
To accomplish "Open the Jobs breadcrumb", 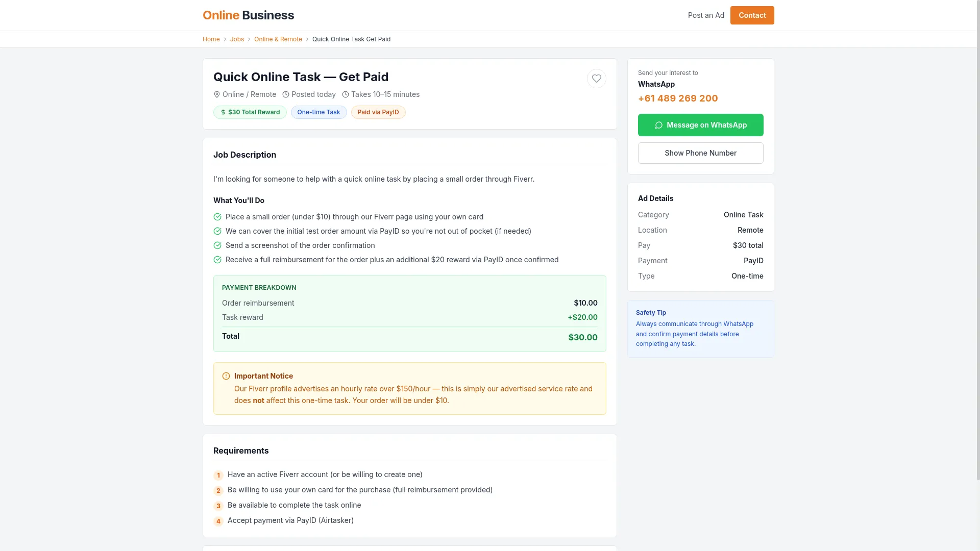I will (237, 39).
